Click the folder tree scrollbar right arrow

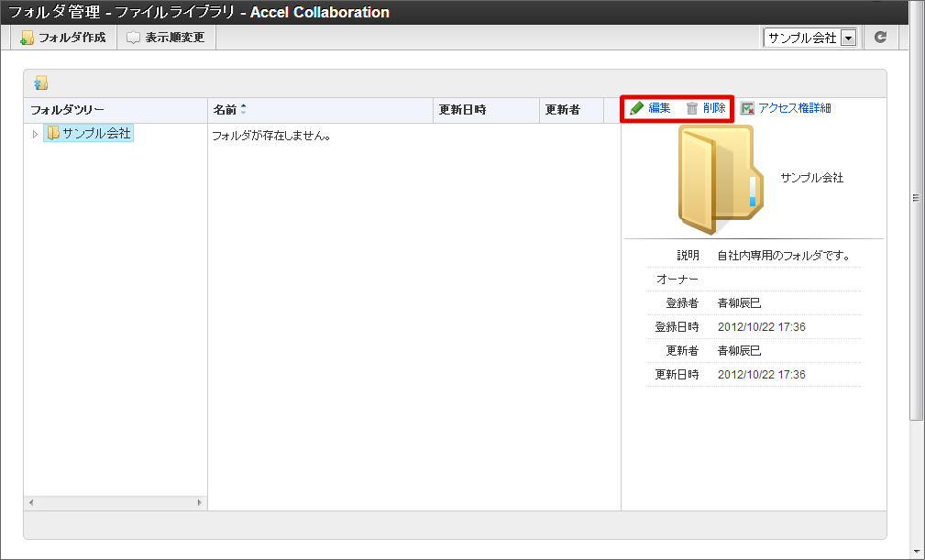point(200,503)
